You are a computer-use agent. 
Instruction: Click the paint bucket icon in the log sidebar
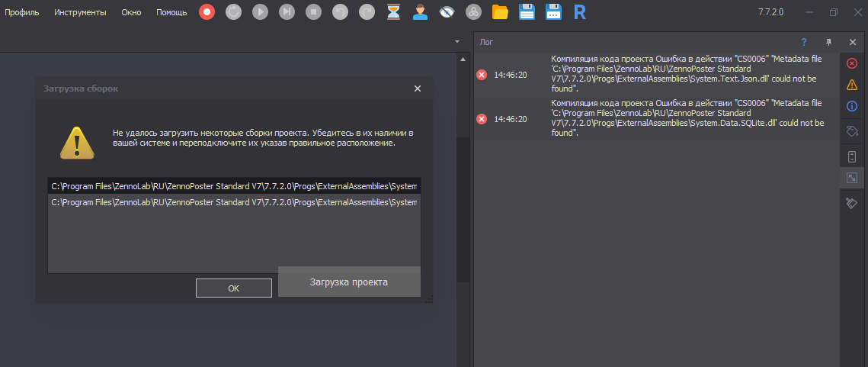click(x=852, y=130)
